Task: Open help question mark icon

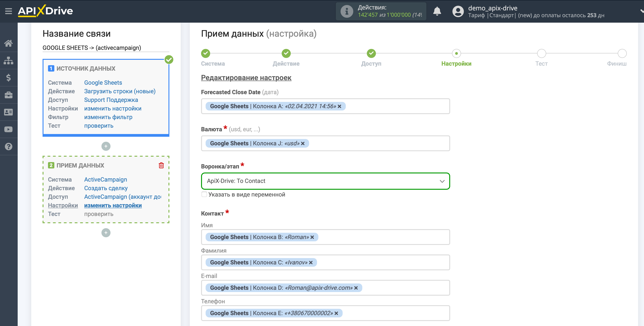Action: point(9,146)
